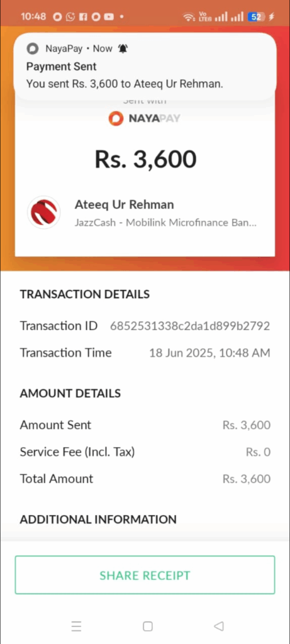Tap the NayaPay logo on the receipt
This screenshot has width=290, height=644.
pos(145,119)
